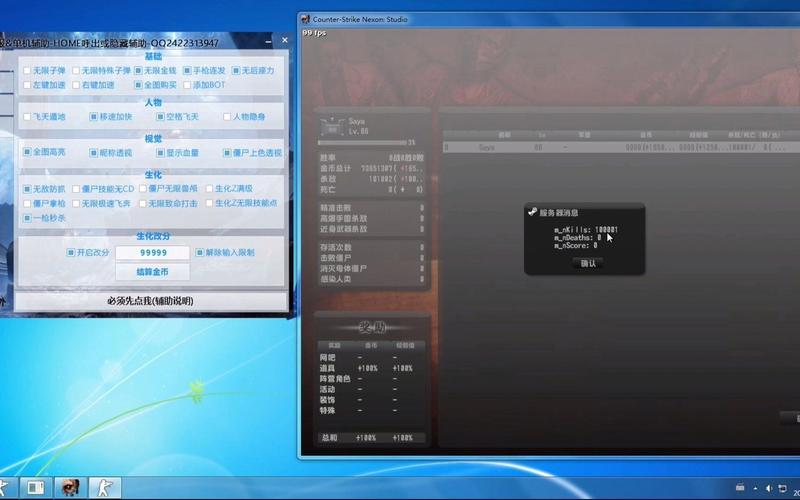The image size is (800, 500).
Task: Check the 右键加速 box
Action: click(x=76, y=85)
